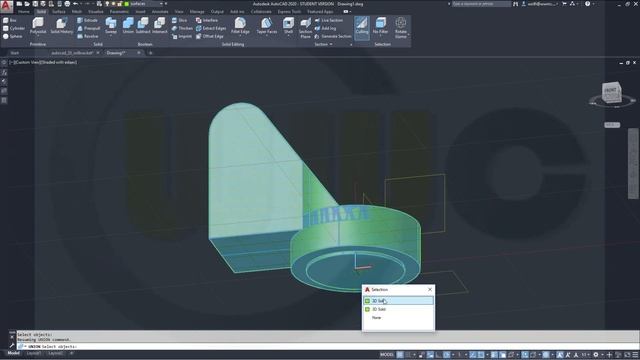Click the Section Plane tool
This screenshot has width=640, height=360.
tap(305, 28)
